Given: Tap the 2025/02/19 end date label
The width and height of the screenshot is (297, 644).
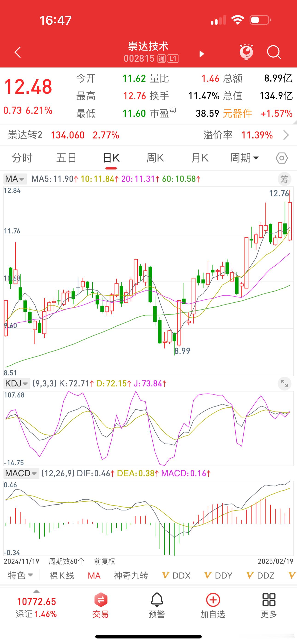Looking at the screenshot, I should [276, 562].
